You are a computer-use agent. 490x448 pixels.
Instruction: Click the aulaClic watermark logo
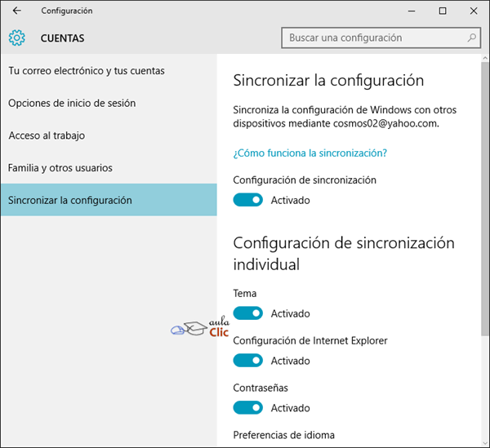click(200, 327)
